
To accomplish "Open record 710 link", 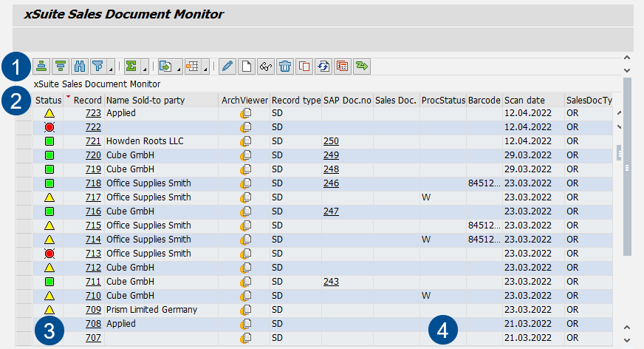I will click(x=93, y=296).
